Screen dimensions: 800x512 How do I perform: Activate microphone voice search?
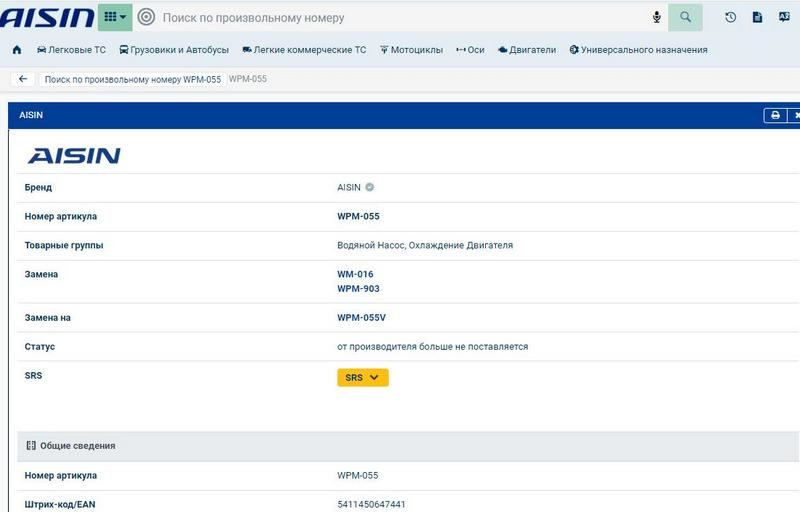point(657,17)
